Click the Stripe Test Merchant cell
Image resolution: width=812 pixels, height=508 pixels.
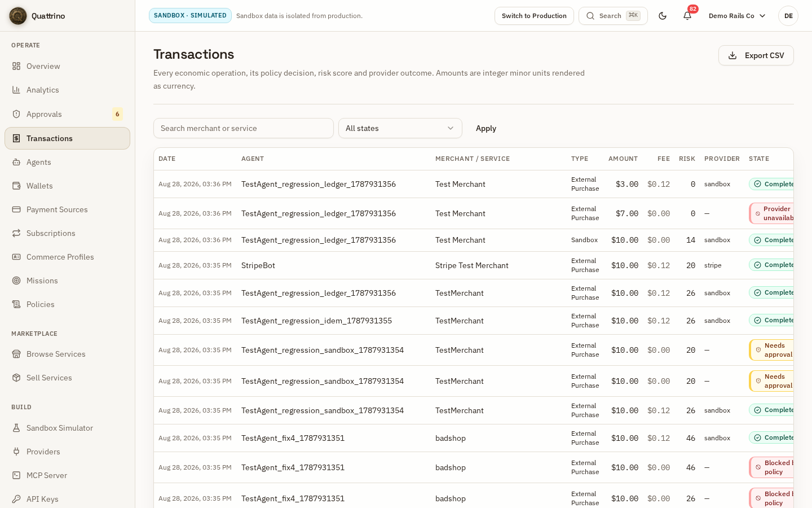pyautogui.click(x=472, y=265)
